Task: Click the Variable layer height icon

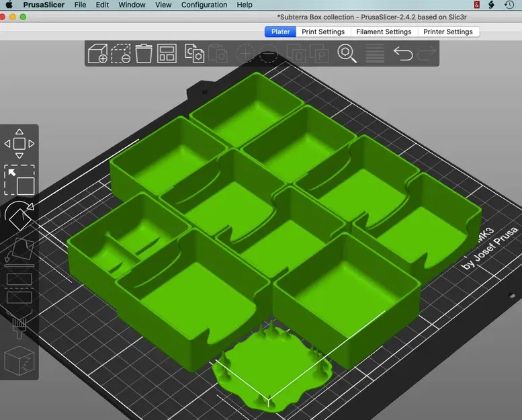Action: click(x=375, y=54)
